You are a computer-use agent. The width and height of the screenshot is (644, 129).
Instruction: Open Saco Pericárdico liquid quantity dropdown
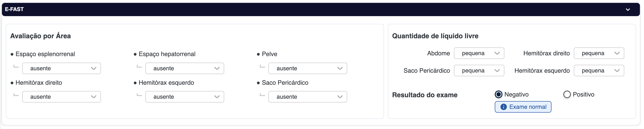479,71
